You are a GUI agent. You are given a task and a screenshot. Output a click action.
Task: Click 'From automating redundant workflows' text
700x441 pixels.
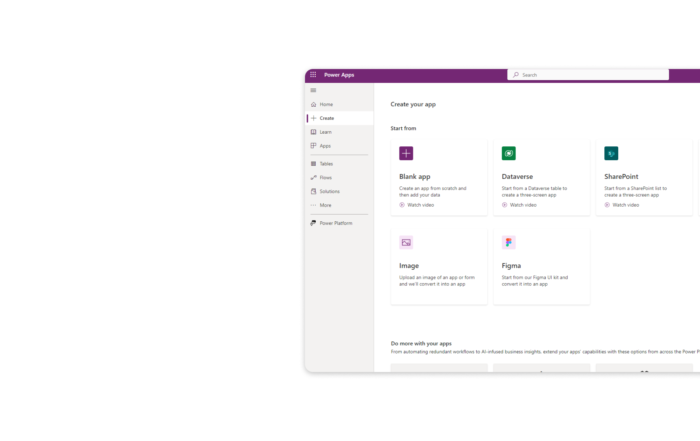(545, 352)
